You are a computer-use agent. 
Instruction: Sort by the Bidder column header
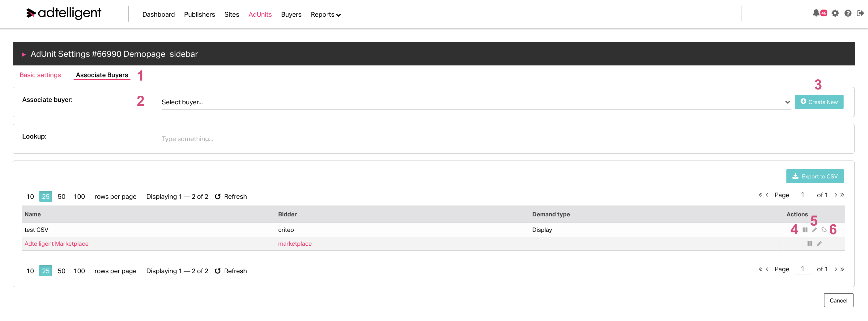tap(403, 214)
